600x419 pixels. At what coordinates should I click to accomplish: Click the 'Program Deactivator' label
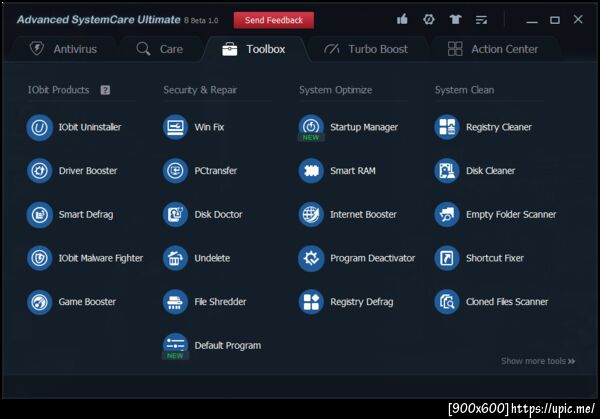[372, 258]
